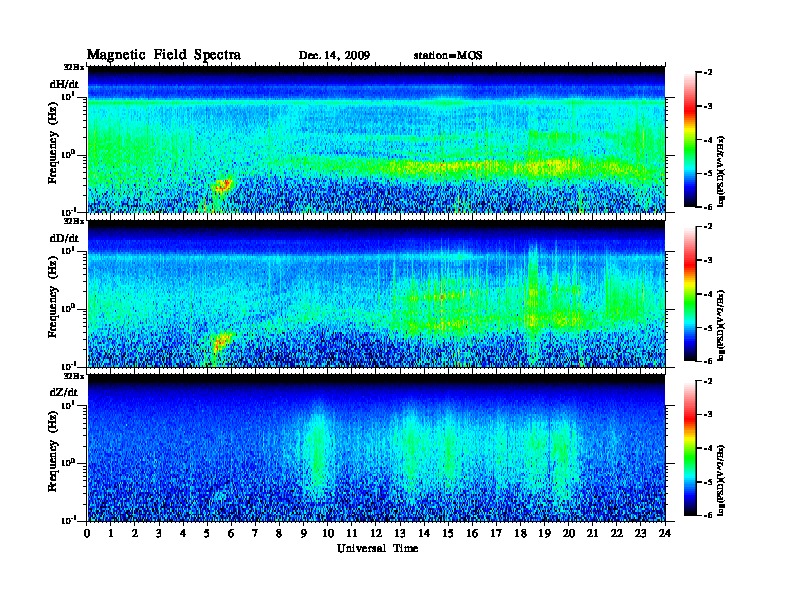Viewport: 792px width, 612px height.
Task: Click the hour 7 tick label
Action: tap(255, 533)
